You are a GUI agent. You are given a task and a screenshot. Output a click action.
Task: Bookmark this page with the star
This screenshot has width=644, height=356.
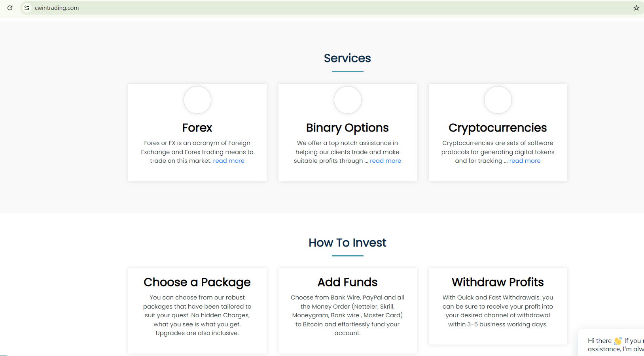(636, 8)
